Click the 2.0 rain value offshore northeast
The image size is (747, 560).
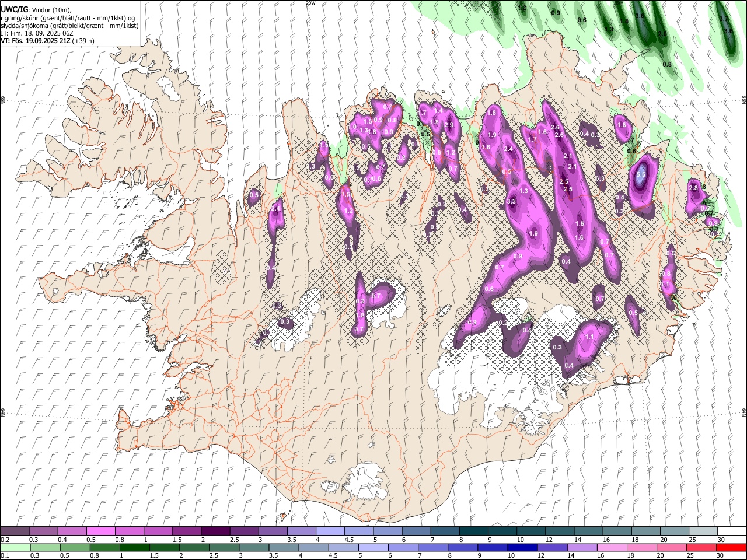tap(662, 34)
